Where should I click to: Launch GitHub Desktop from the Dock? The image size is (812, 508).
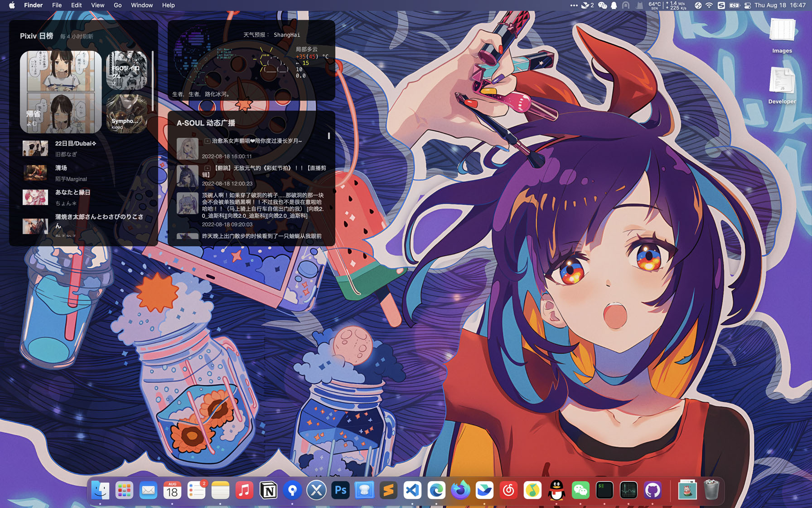[652, 490]
